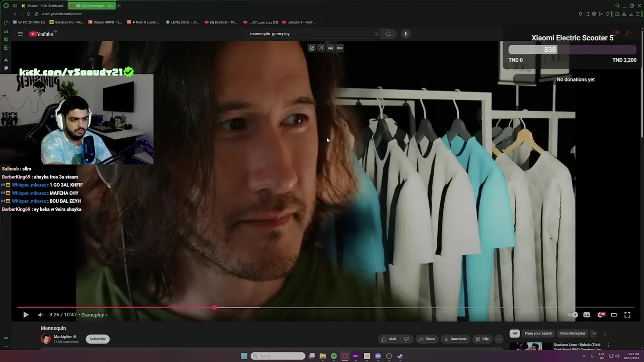Show hidden system tray icons
Screen dimensions: 644x362
pyautogui.click(x=585, y=356)
